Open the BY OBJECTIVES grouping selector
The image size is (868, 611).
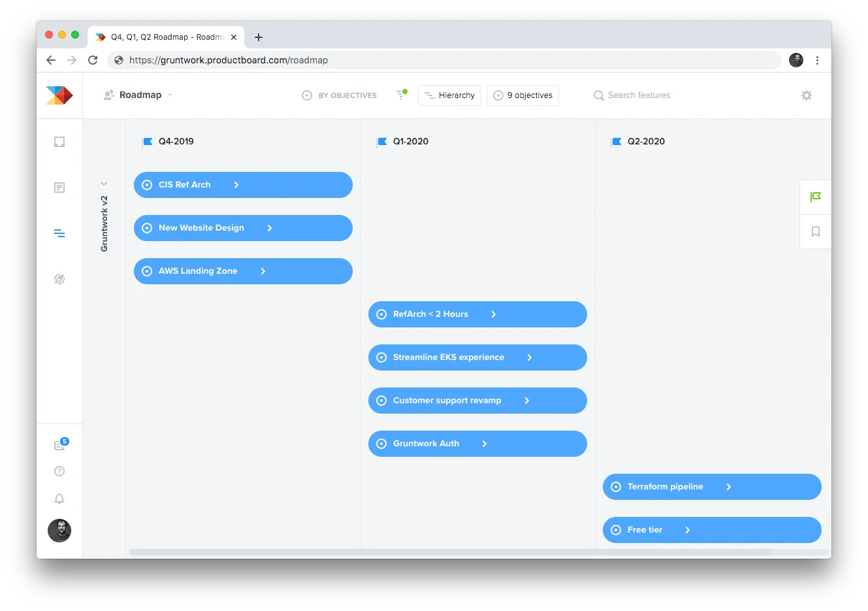click(x=340, y=95)
